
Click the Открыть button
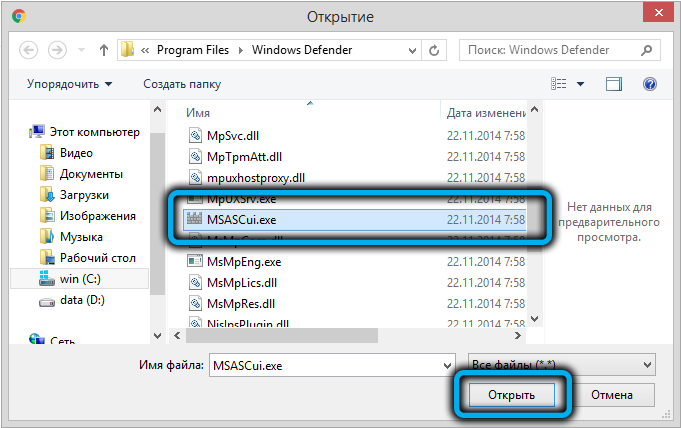(x=512, y=395)
